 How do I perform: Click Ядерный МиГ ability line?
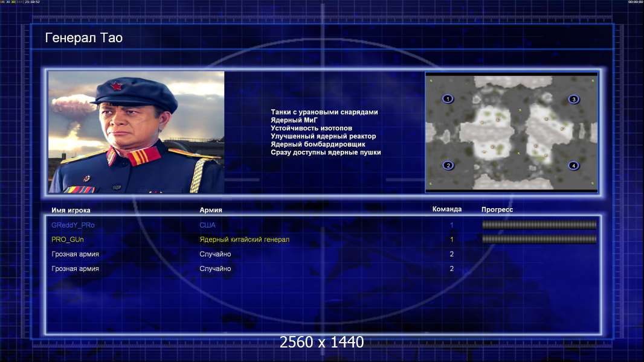pyautogui.click(x=294, y=120)
